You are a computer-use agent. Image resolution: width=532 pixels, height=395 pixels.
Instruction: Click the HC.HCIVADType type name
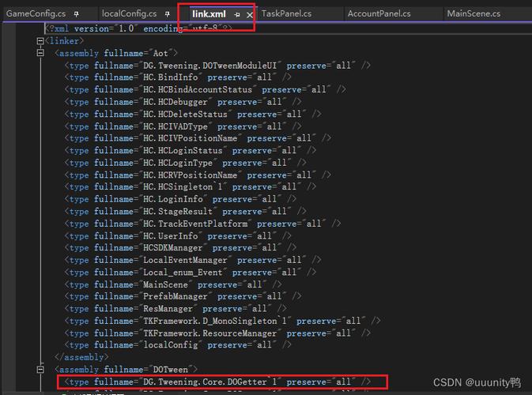[x=175, y=126]
